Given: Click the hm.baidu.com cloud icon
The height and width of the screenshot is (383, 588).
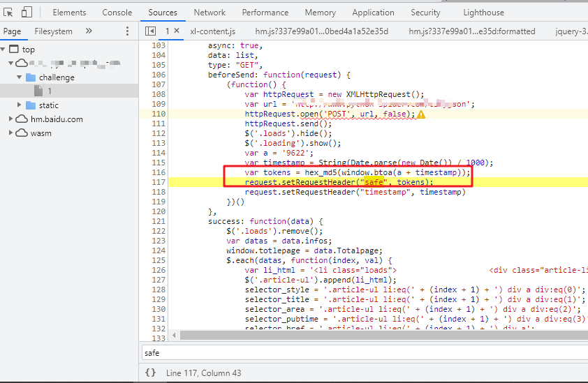Looking at the screenshot, I should [x=22, y=119].
